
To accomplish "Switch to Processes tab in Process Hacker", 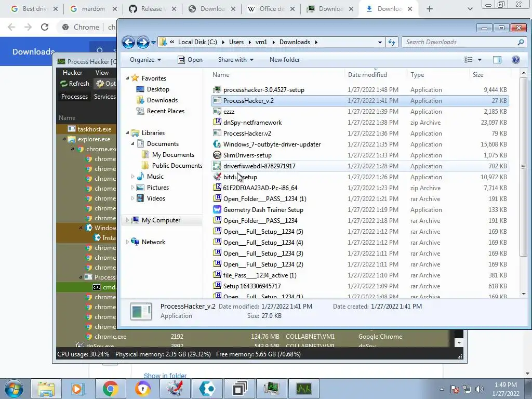I will tap(74, 97).
